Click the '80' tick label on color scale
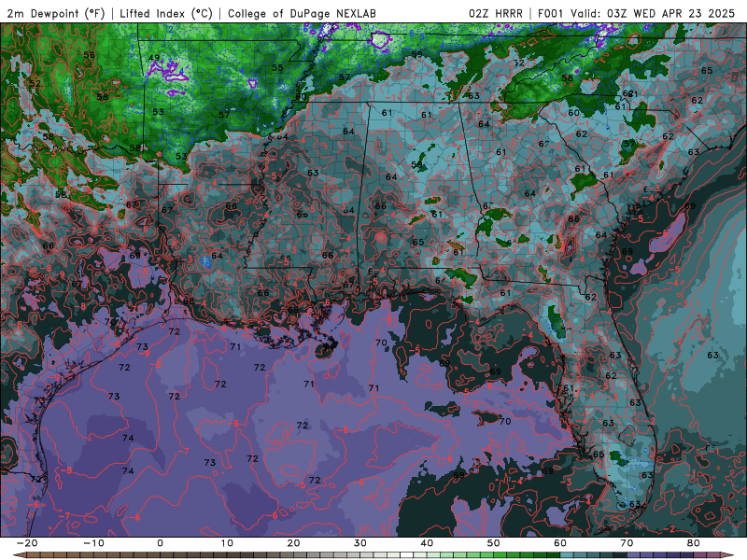The image size is (747, 560). pos(694,543)
